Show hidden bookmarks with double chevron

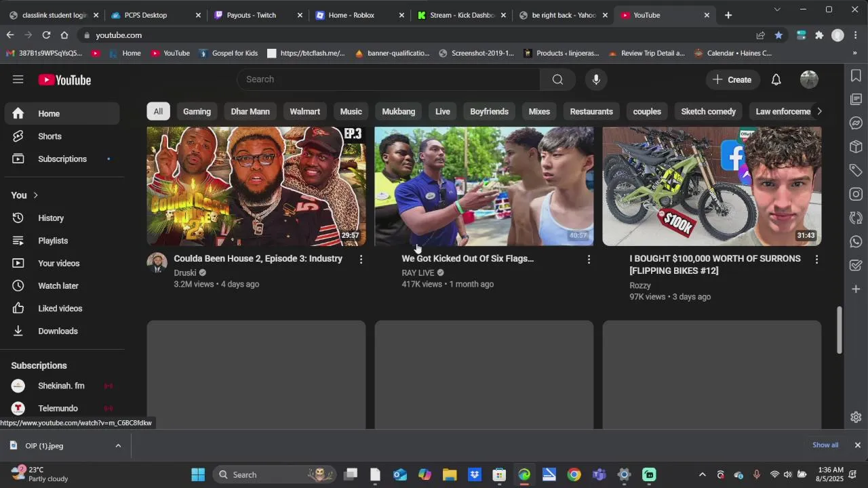[x=855, y=53]
